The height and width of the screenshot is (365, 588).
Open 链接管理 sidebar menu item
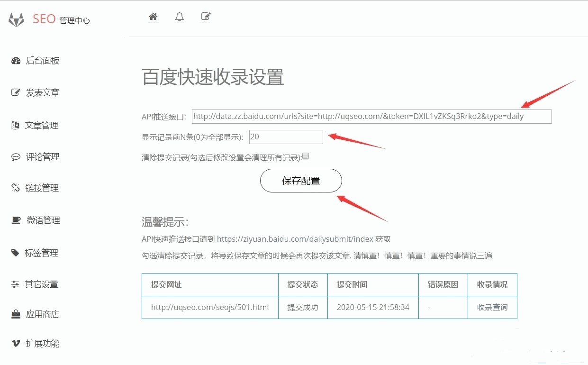(x=42, y=188)
